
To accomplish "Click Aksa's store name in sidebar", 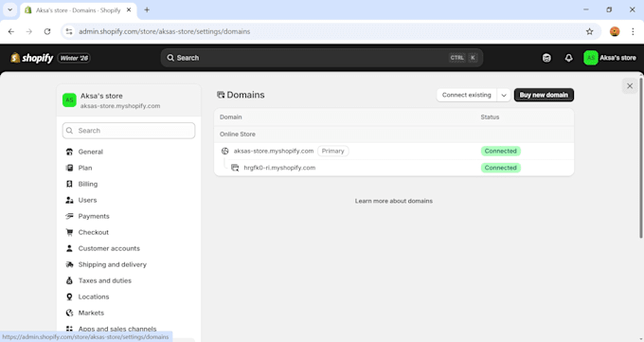I will tap(101, 96).
